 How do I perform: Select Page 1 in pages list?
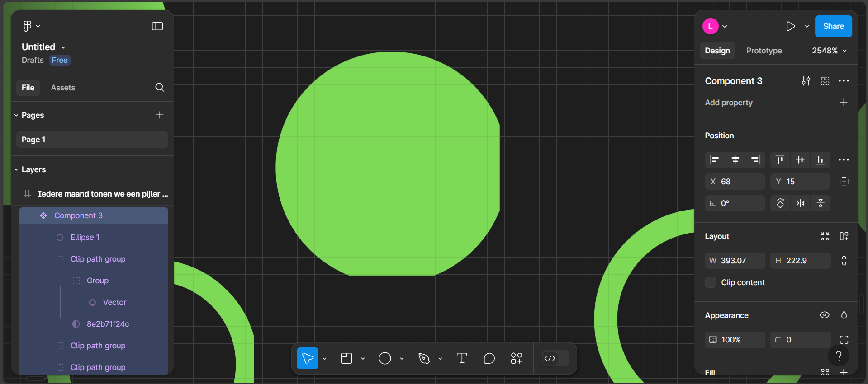pos(92,140)
